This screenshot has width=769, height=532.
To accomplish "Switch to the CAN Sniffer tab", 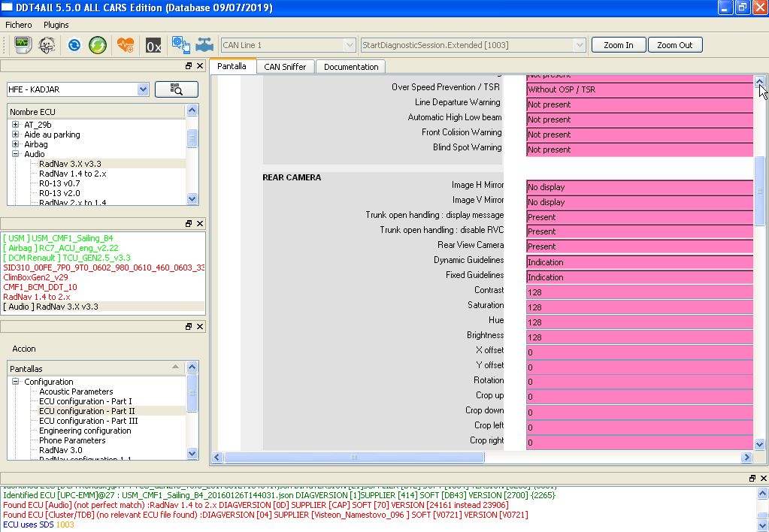I will [285, 67].
